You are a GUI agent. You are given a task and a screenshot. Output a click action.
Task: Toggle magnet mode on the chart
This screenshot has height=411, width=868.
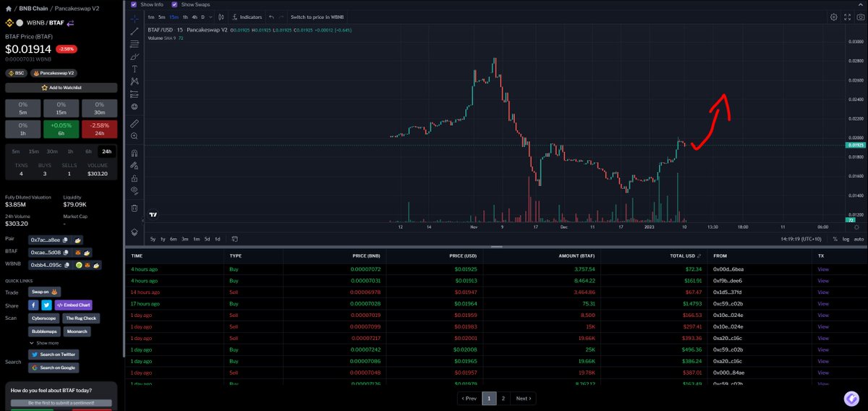click(135, 153)
